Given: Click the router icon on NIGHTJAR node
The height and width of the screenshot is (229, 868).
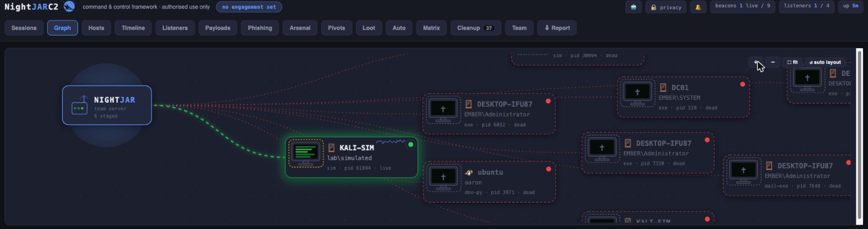Looking at the screenshot, I should [x=80, y=105].
